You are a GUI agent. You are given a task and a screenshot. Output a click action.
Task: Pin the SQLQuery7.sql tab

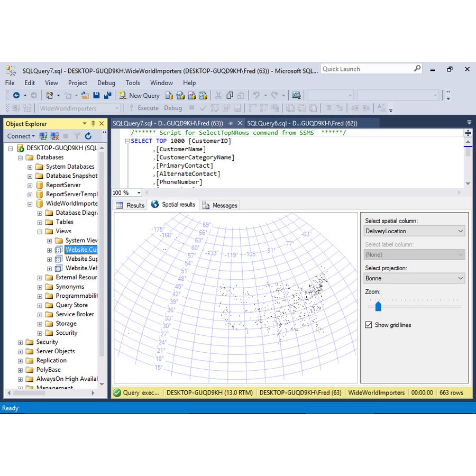click(x=231, y=123)
